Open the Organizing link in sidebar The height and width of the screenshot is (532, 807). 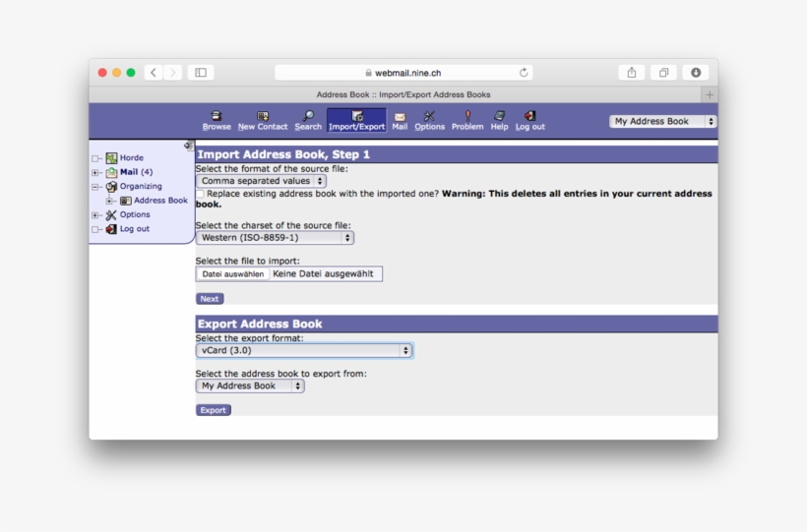[141, 186]
